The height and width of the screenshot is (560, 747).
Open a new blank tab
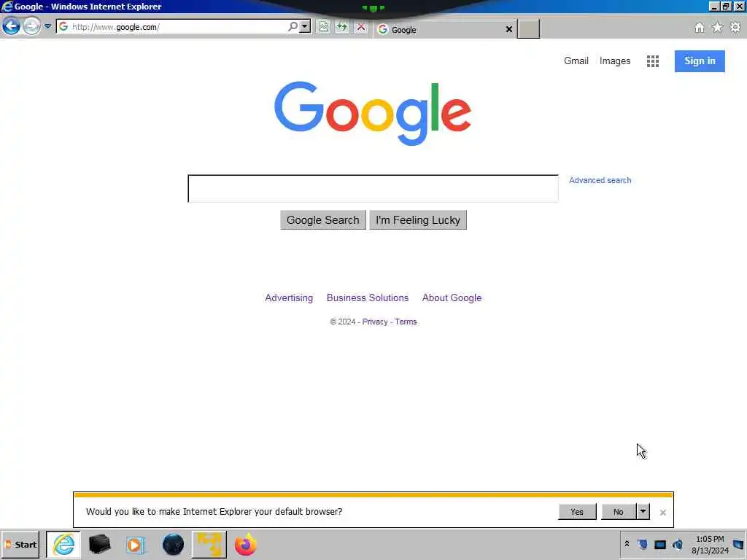pyautogui.click(x=528, y=29)
